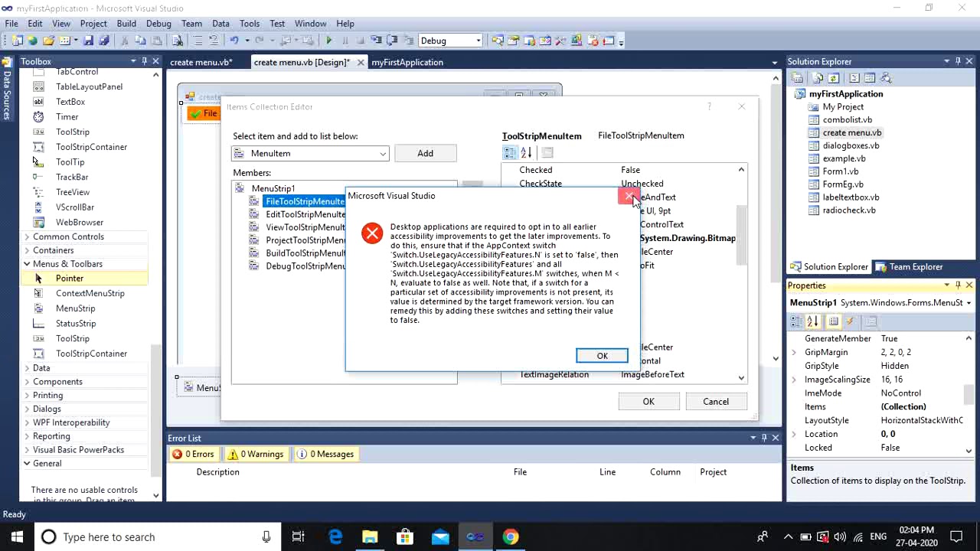Toggle Categorized view in Properties panel
This screenshot has width=980, height=551.
click(x=797, y=321)
